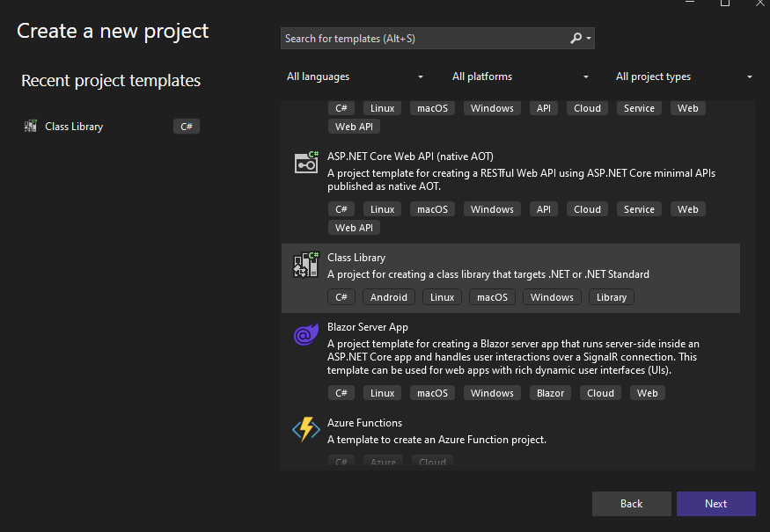Click the Azure Functions lightning bolt icon

306,429
